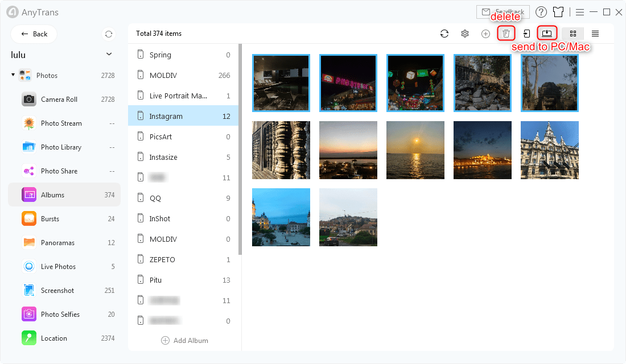Select the carved stone balusters photo
Viewport: 626px width, 364px height.
coord(281,150)
